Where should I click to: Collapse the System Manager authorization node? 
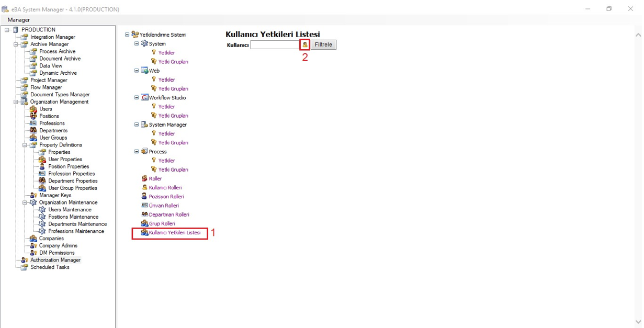pos(137,125)
